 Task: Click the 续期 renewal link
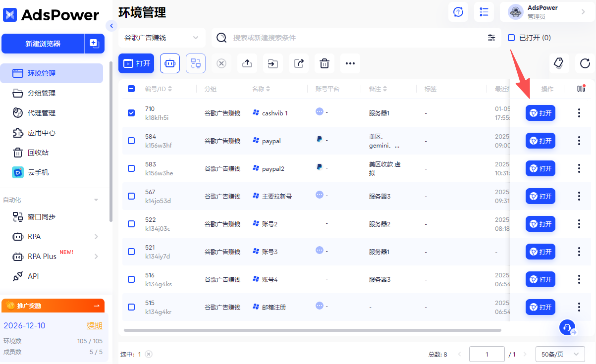click(94, 325)
